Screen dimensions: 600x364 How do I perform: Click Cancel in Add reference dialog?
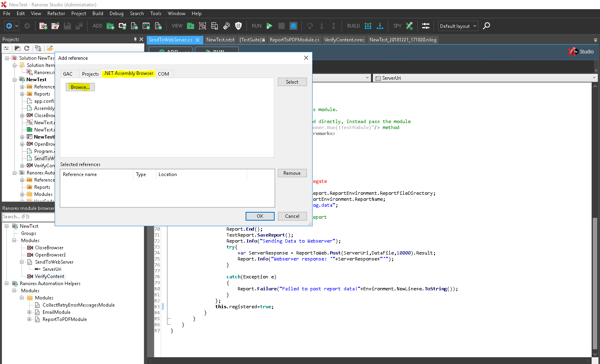292,216
